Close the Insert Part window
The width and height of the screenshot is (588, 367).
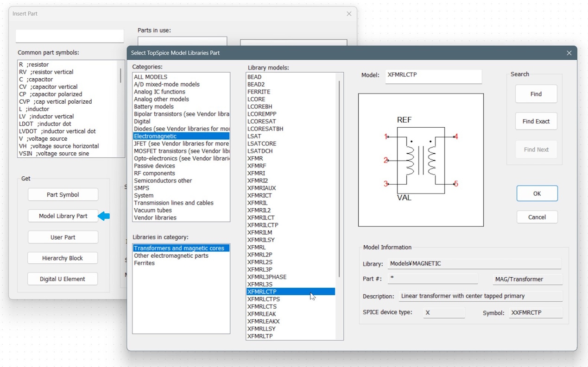tap(349, 14)
